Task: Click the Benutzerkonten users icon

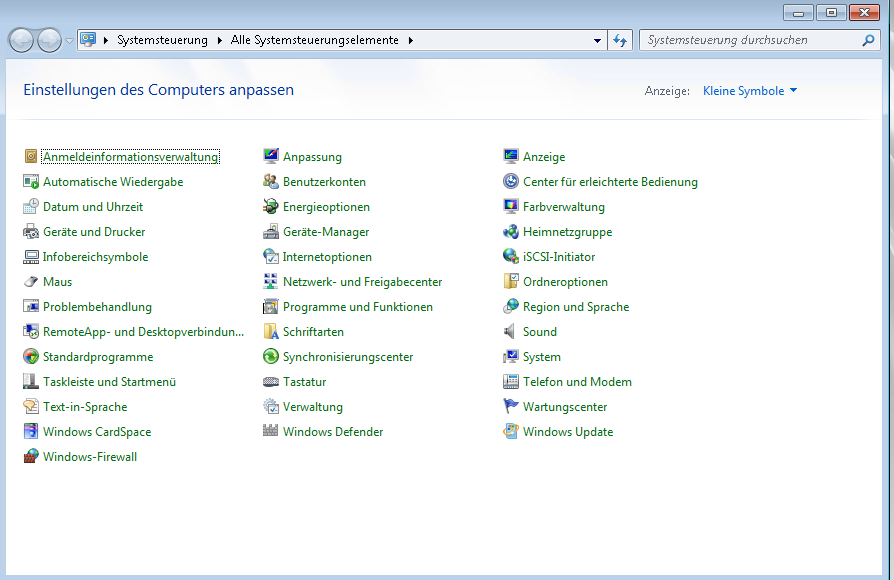Action: pos(271,181)
